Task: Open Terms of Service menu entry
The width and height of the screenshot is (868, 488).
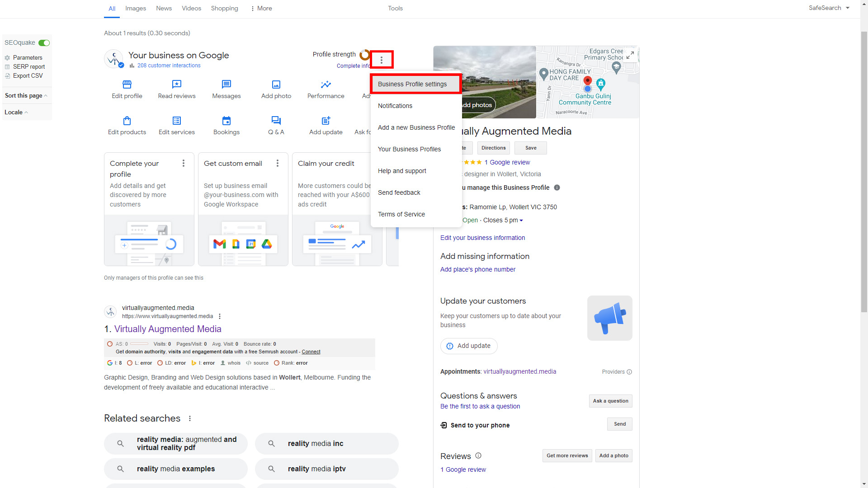Action: 416,214
